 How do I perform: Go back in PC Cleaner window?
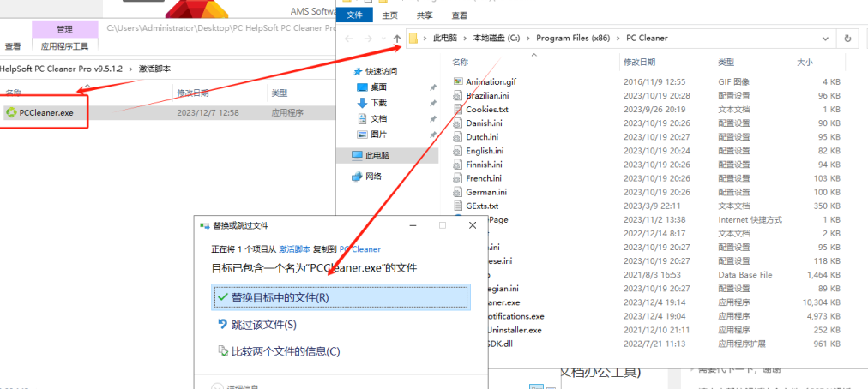tap(348, 39)
